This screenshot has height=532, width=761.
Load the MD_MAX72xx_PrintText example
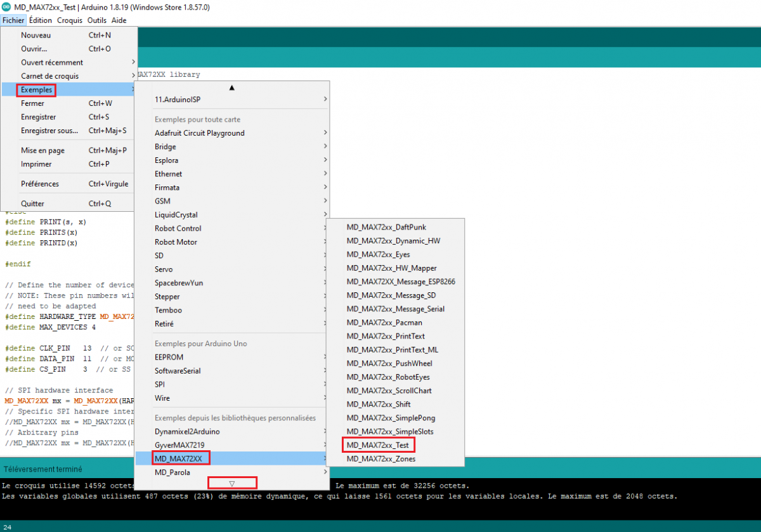(x=396, y=336)
